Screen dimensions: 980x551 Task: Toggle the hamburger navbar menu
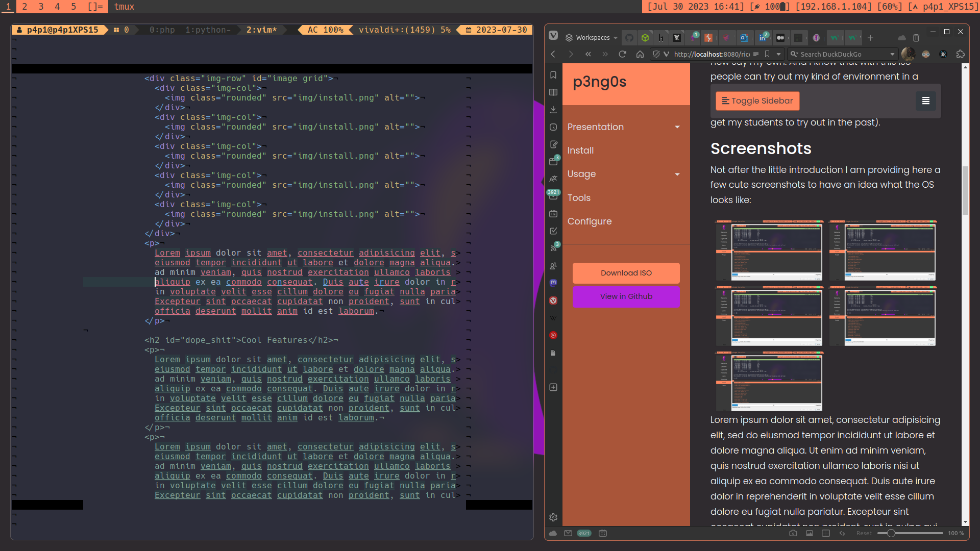[925, 101]
